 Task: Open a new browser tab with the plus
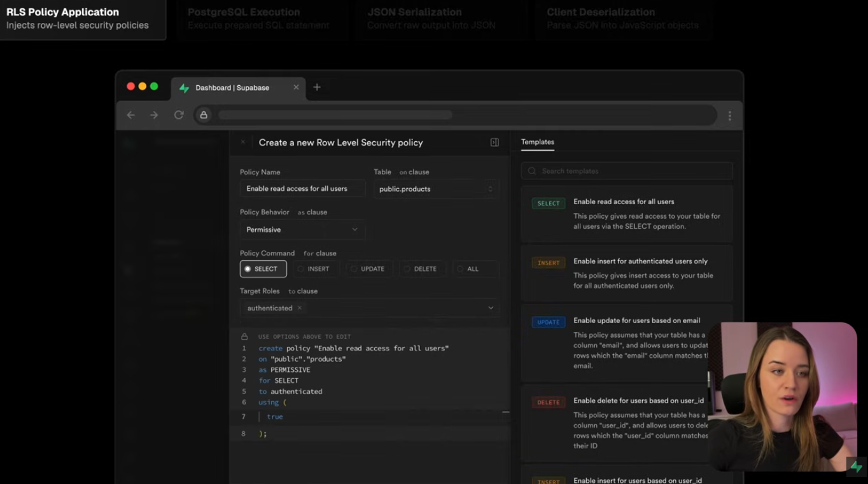tap(317, 87)
